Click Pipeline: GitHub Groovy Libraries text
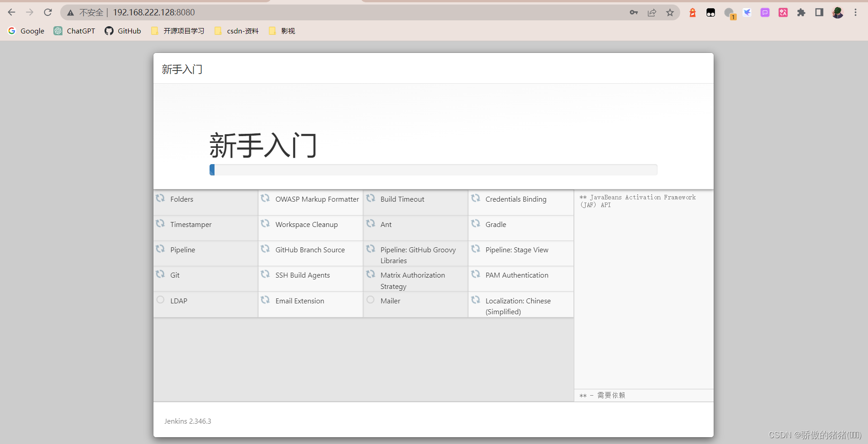The width and height of the screenshot is (868, 444). (x=418, y=255)
